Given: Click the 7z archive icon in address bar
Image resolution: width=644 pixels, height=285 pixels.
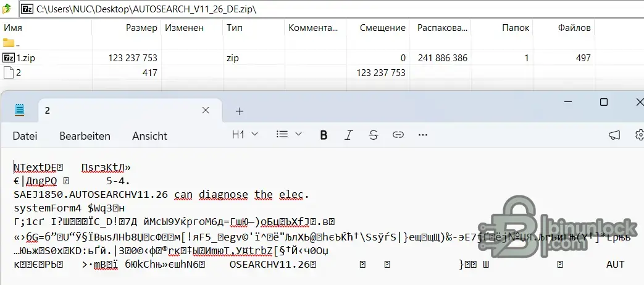Looking at the screenshot, I should point(28,9).
